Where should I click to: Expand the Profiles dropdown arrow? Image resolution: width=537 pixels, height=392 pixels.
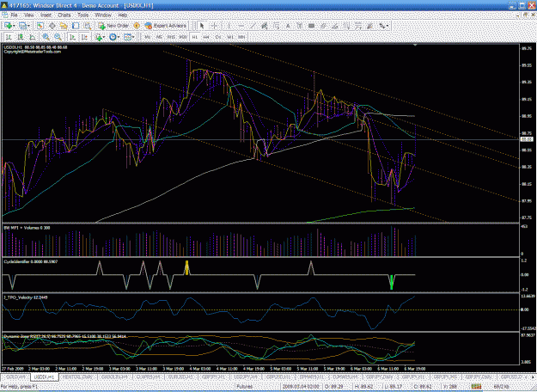pos(28,26)
